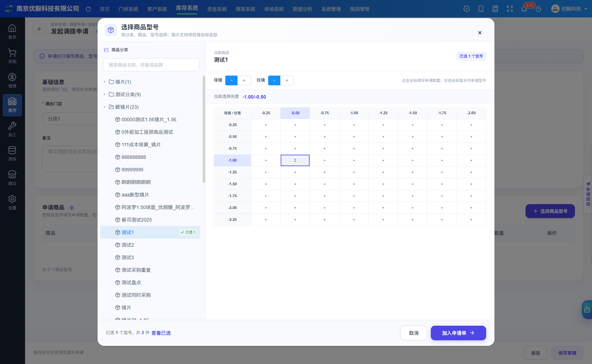Image resolution: width=592 pixels, height=364 pixels.
Task: Click 加入申请单 button
Action: [x=458, y=333]
